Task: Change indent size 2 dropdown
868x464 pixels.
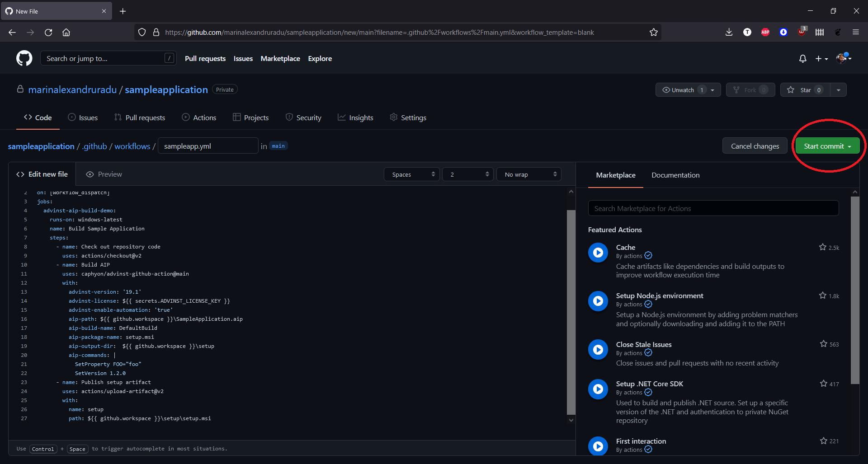Action: [468, 174]
